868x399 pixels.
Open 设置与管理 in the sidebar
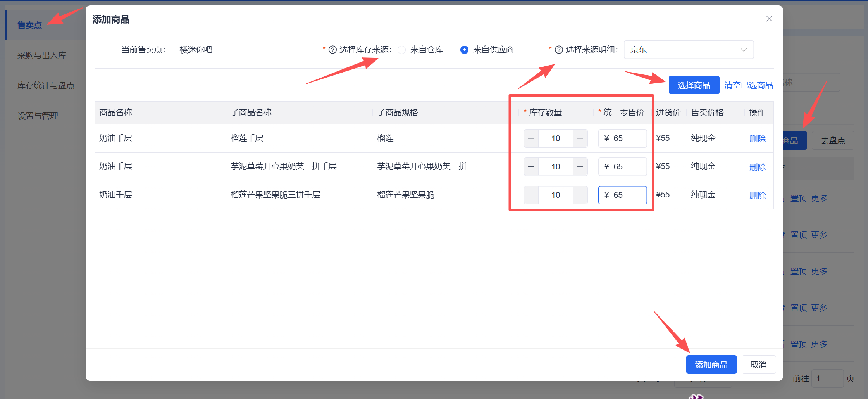[38, 116]
